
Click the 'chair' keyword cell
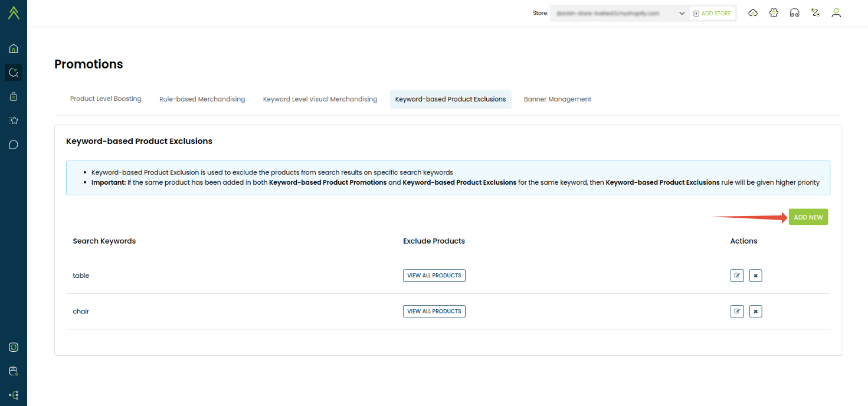pos(81,311)
